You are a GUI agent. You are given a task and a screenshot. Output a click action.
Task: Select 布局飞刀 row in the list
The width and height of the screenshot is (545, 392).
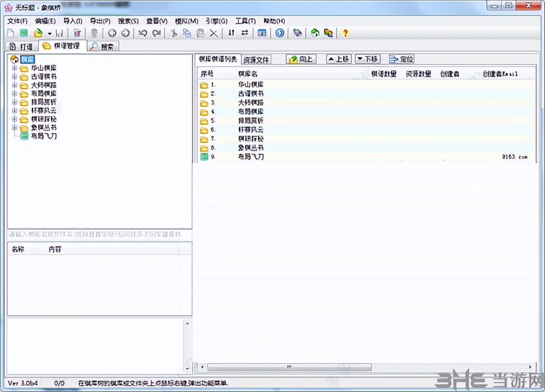tap(251, 157)
